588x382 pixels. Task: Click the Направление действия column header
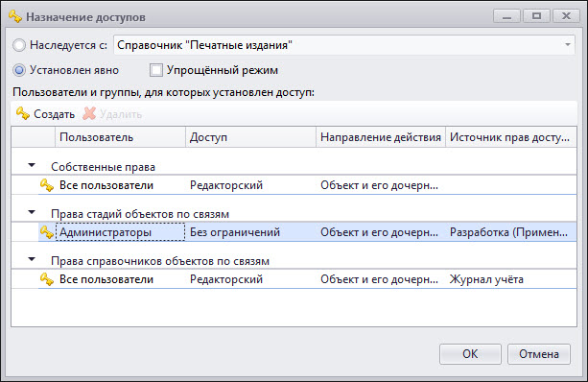pos(381,137)
